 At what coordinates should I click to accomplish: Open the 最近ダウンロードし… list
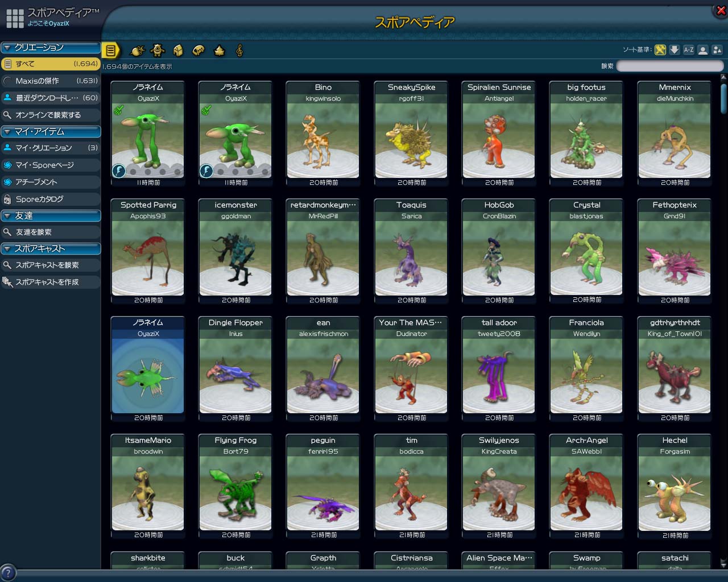coord(51,98)
